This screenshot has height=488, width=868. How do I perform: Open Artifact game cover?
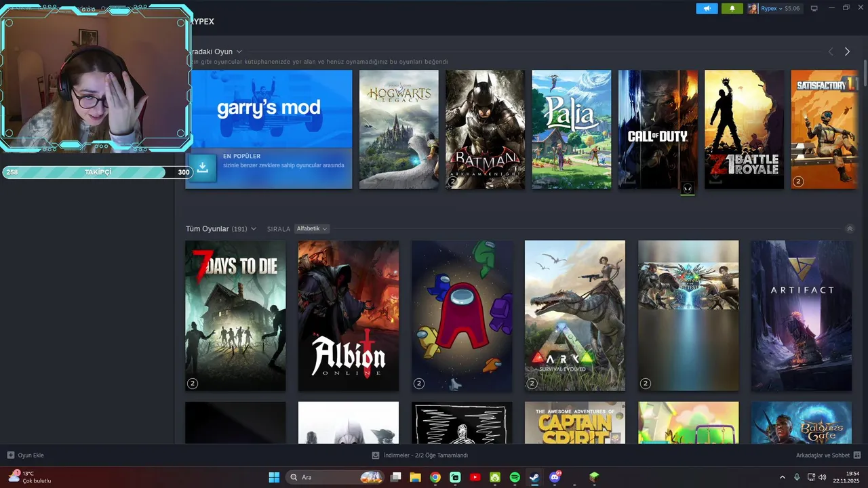802,316
